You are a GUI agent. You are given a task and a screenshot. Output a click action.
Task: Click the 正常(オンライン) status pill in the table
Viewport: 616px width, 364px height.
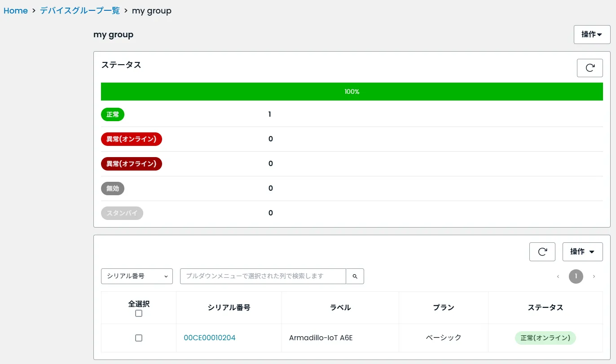click(545, 338)
